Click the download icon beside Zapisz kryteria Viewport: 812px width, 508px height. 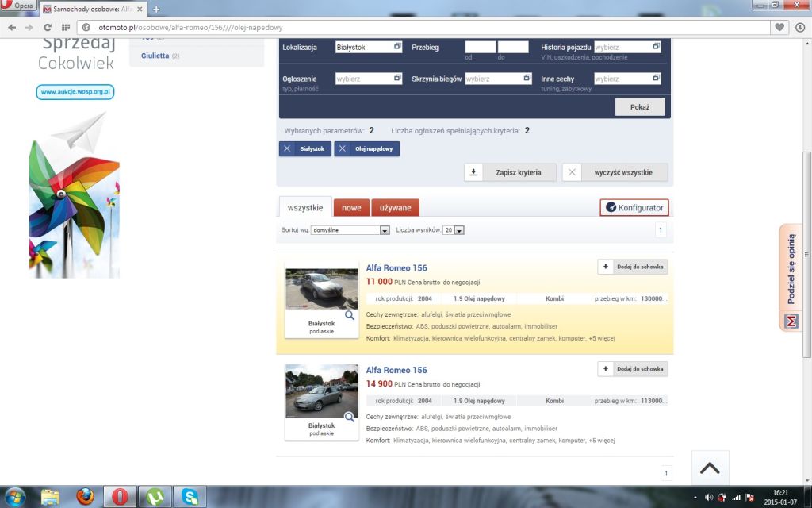tap(473, 172)
